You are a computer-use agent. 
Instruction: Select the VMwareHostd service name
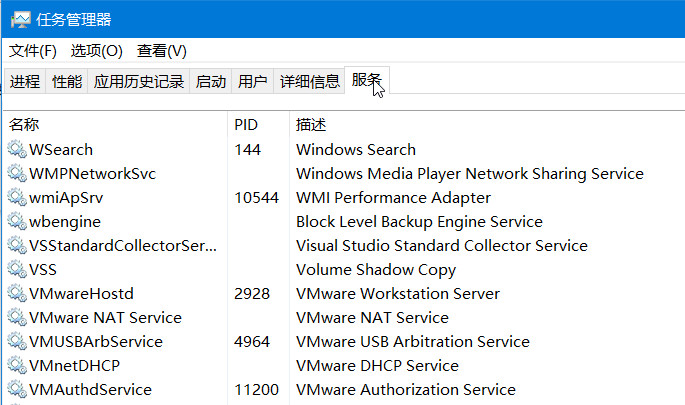click(x=81, y=294)
